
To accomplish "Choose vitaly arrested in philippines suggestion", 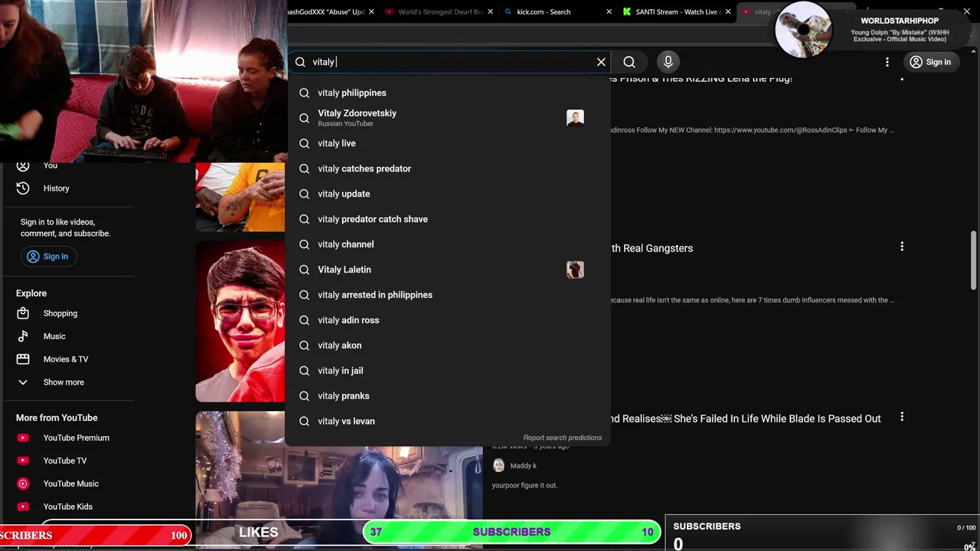I will [448, 295].
